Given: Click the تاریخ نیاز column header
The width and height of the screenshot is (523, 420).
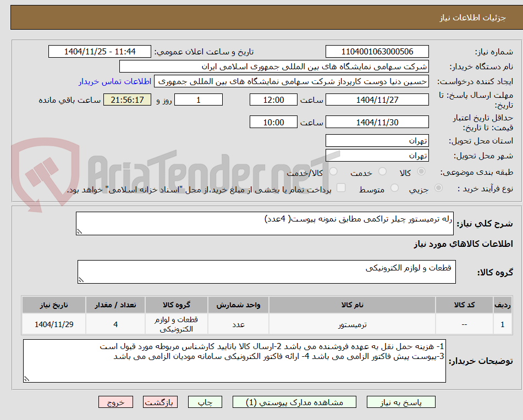Looking at the screenshot, I should click(x=54, y=305).
